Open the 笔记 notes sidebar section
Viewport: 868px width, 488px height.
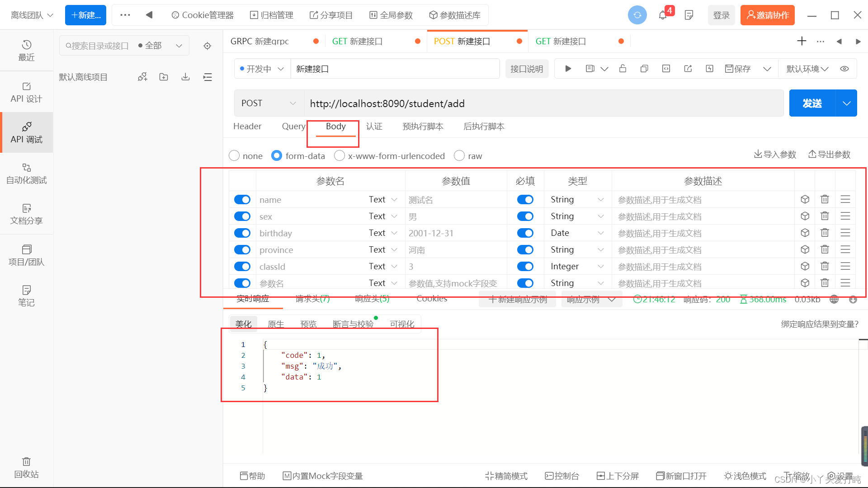[26, 296]
